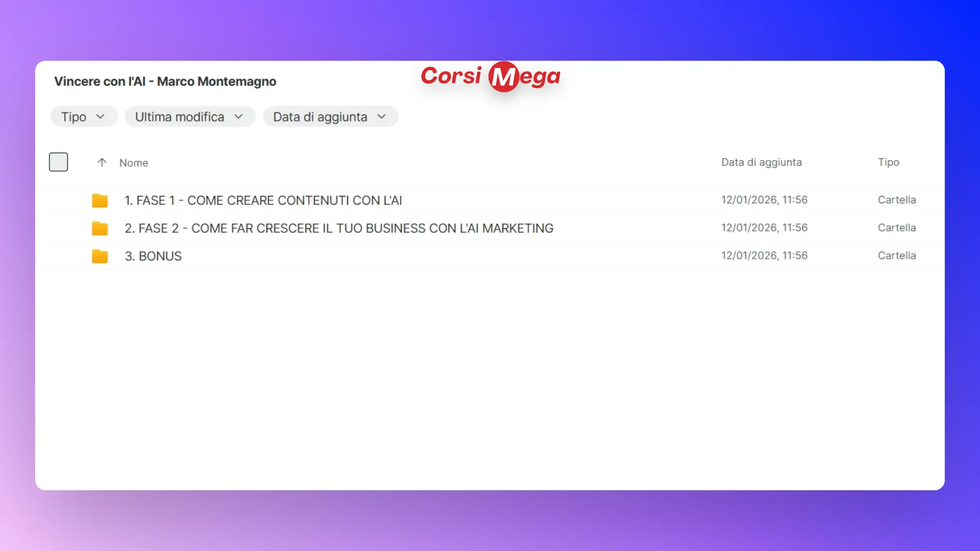Click Cartella type in the BONUS row
Viewport: 980px width, 551px height.
897,256
